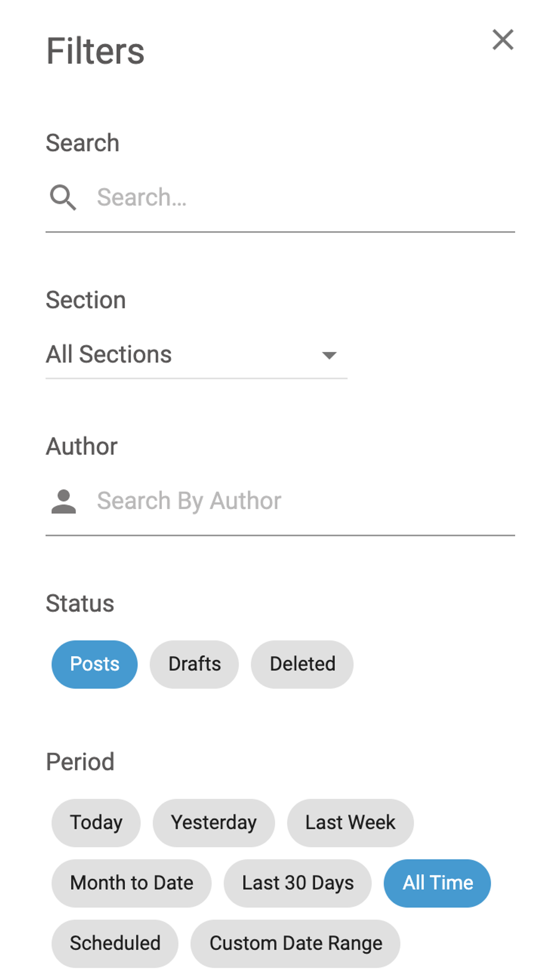Click the magnifying glass search icon
This screenshot has width=536, height=980.
(x=63, y=197)
